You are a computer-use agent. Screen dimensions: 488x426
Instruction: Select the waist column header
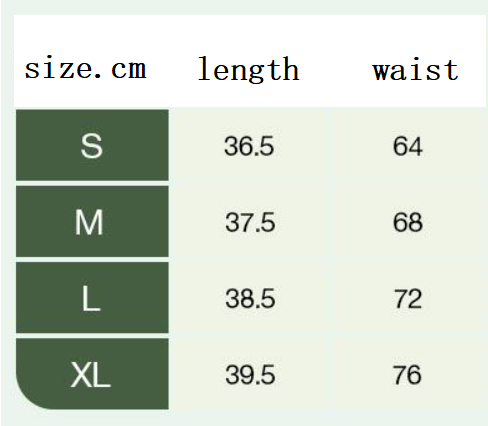point(415,70)
